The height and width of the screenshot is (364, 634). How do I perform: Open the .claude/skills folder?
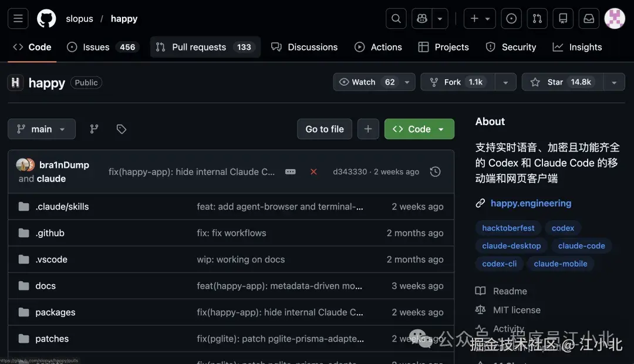point(62,207)
